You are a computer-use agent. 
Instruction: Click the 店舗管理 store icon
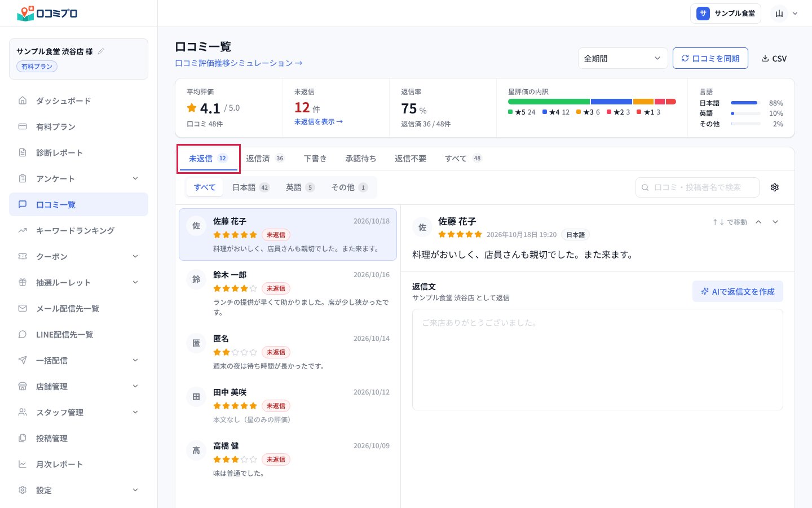click(23, 386)
